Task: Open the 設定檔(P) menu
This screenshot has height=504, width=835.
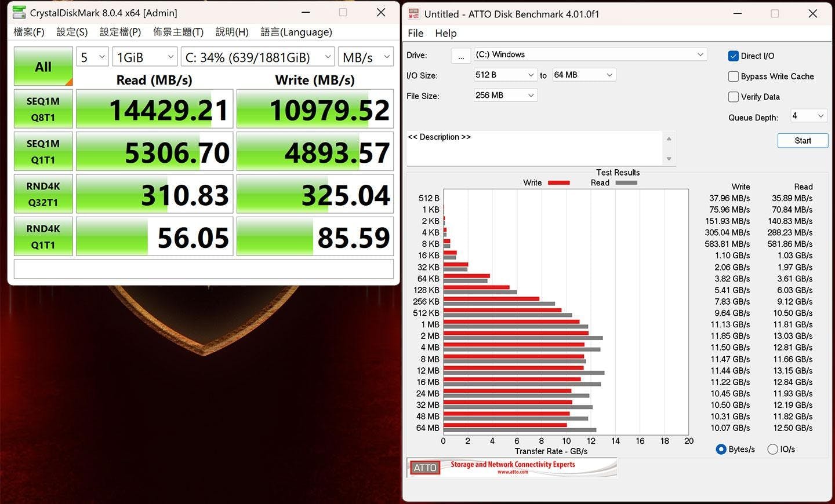Action: pyautogui.click(x=121, y=32)
